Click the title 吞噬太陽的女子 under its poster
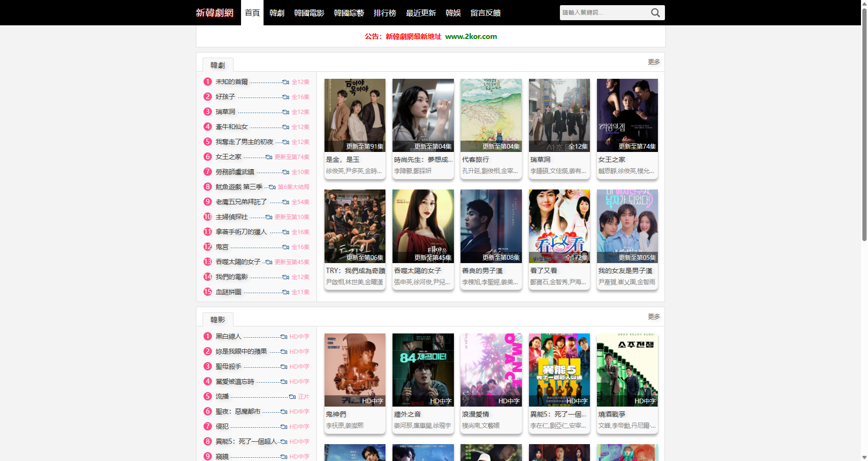Viewport: 868px width, 461px height. (x=417, y=271)
